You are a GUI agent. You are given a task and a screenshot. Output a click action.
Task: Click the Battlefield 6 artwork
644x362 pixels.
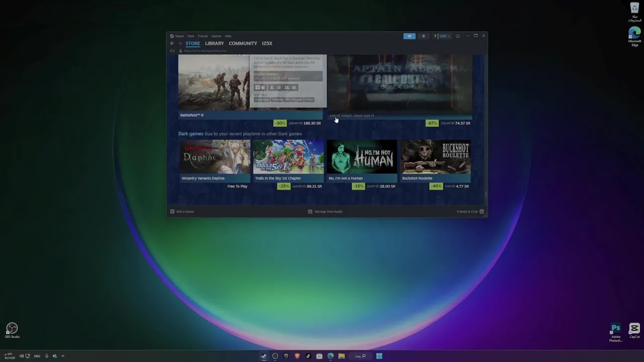click(x=214, y=82)
